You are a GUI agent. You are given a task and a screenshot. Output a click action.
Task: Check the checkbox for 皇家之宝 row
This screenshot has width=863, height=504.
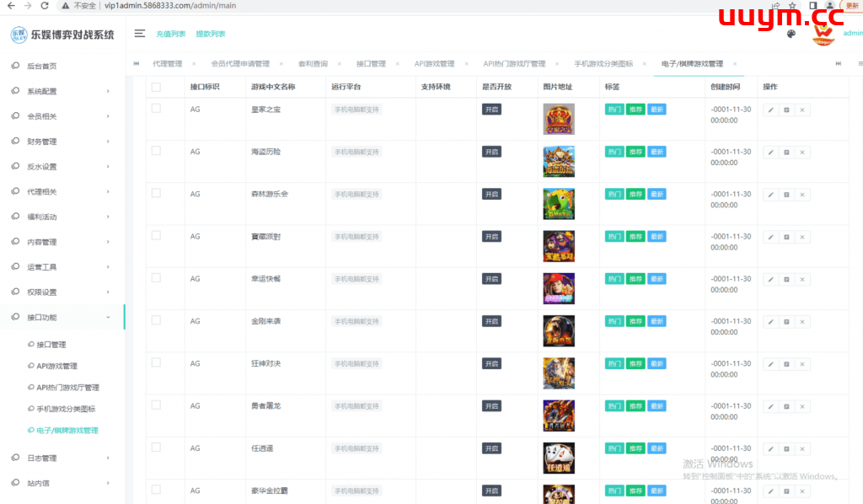(x=156, y=109)
